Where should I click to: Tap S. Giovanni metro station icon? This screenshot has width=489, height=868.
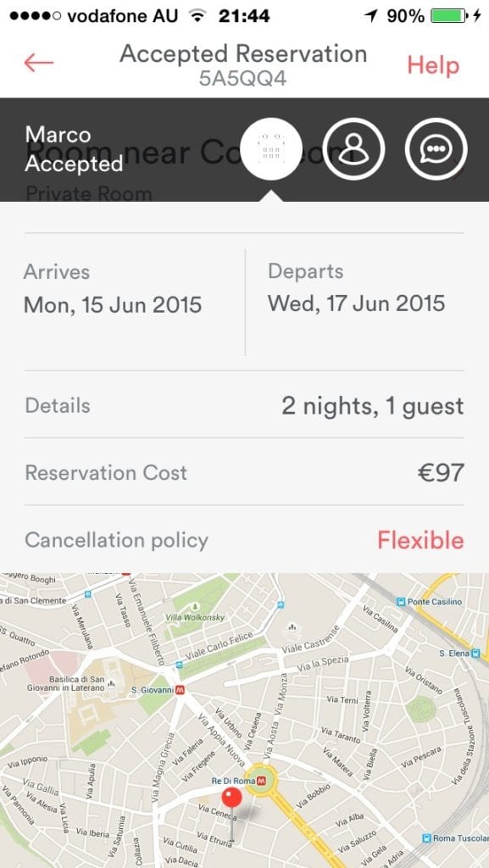click(x=180, y=690)
